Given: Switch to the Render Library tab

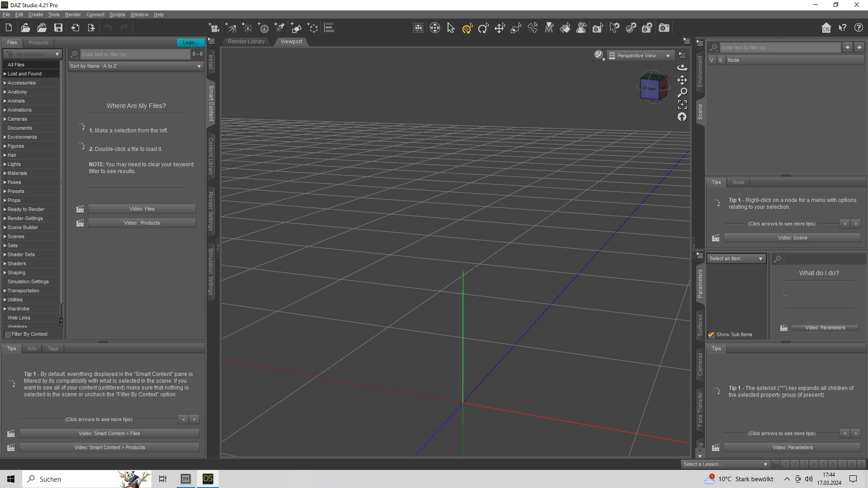Looking at the screenshot, I should [246, 42].
